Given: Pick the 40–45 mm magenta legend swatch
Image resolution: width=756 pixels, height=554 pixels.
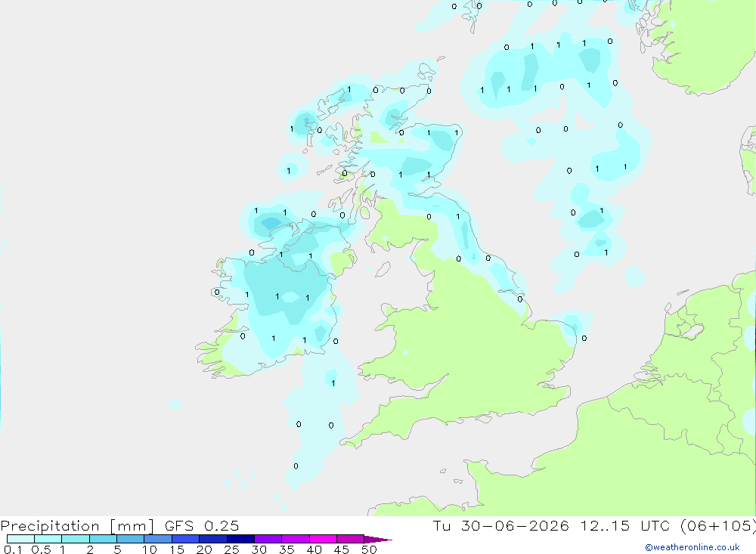Looking at the screenshot, I should (x=323, y=539).
